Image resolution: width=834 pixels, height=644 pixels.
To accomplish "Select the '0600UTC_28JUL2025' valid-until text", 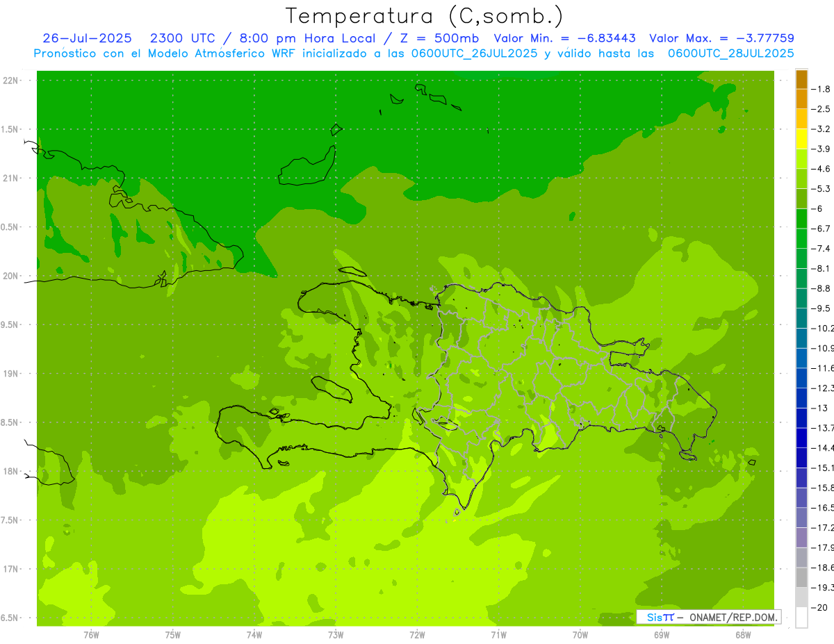I will 731,53.
